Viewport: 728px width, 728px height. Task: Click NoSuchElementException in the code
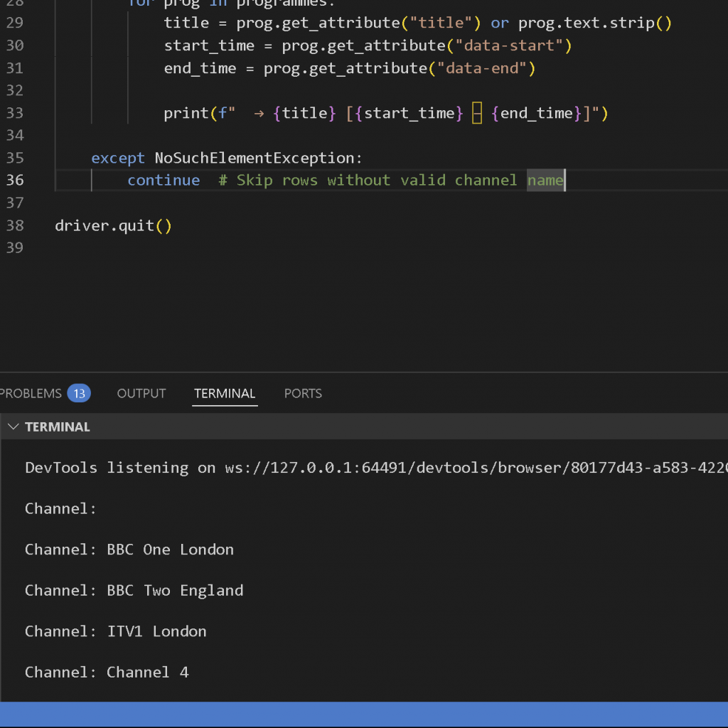[x=254, y=158]
